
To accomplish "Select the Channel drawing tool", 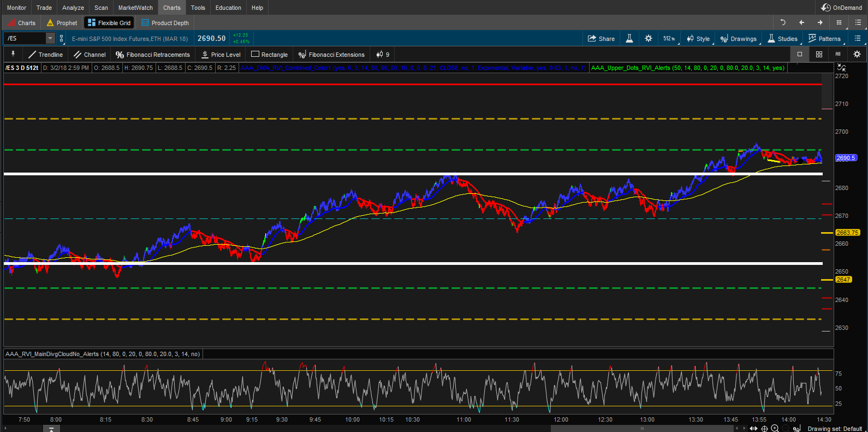I will [x=90, y=55].
